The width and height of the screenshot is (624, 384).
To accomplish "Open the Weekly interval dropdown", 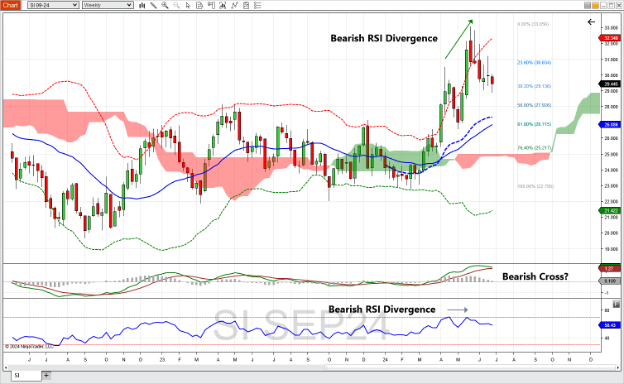I will tap(107, 5).
